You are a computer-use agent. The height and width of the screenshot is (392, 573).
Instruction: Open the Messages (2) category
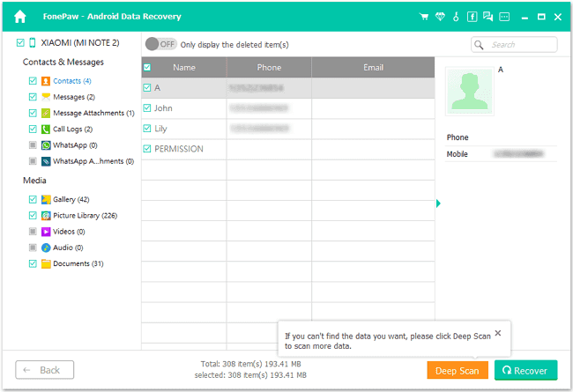(74, 97)
